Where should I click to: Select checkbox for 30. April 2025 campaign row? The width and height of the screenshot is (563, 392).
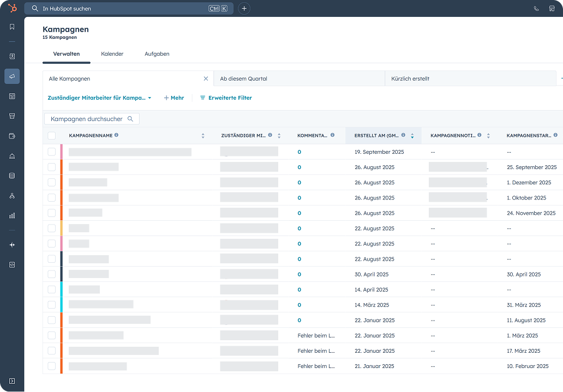click(51, 274)
